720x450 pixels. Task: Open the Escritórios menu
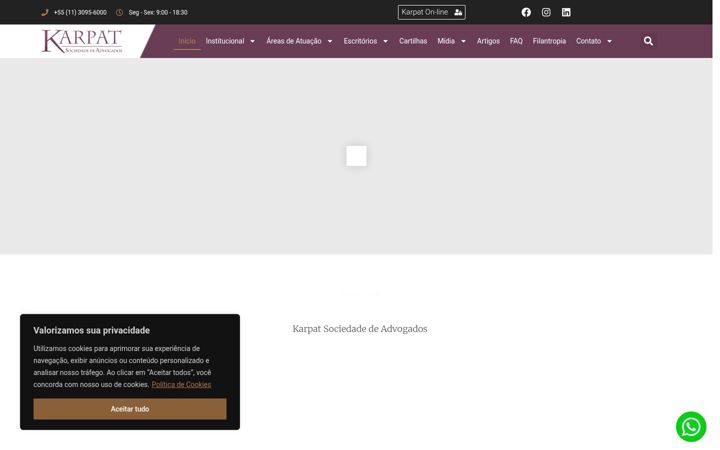pos(360,41)
